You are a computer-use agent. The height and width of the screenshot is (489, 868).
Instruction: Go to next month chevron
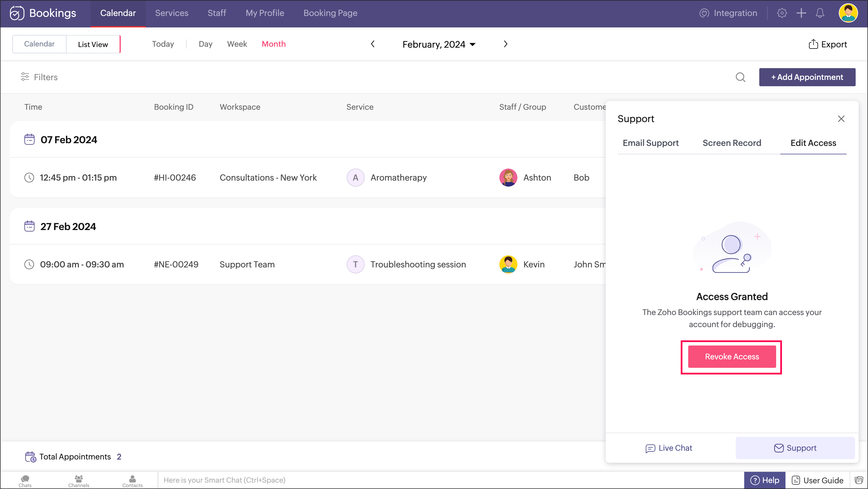tap(505, 44)
